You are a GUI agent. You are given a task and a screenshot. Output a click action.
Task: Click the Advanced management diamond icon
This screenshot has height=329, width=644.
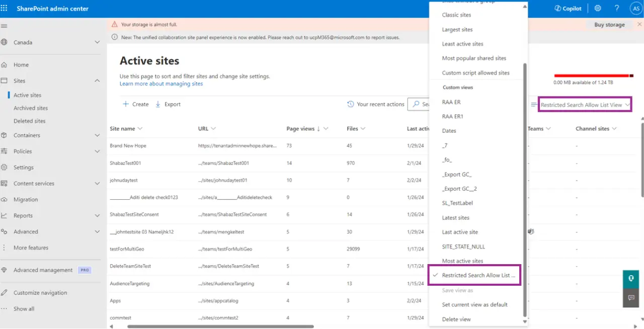[x=4, y=270]
